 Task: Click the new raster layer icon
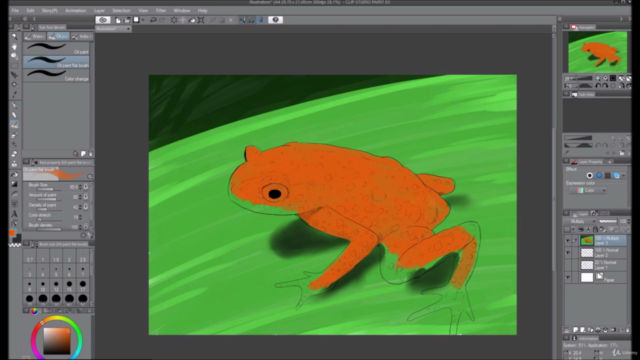(x=576, y=330)
